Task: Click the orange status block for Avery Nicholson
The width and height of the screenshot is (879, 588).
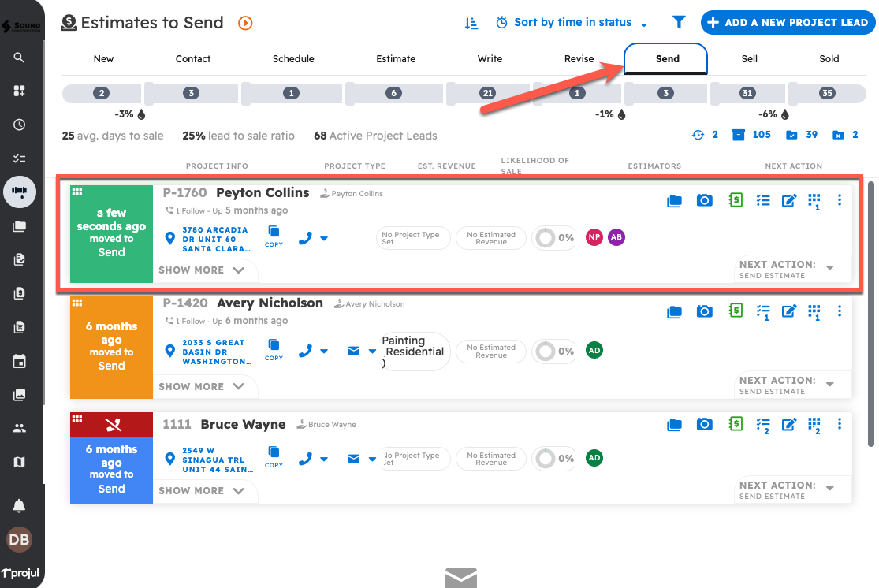Action: pos(111,347)
